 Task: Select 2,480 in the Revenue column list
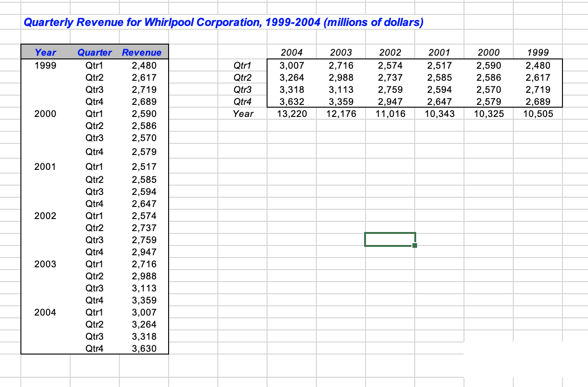coord(144,65)
